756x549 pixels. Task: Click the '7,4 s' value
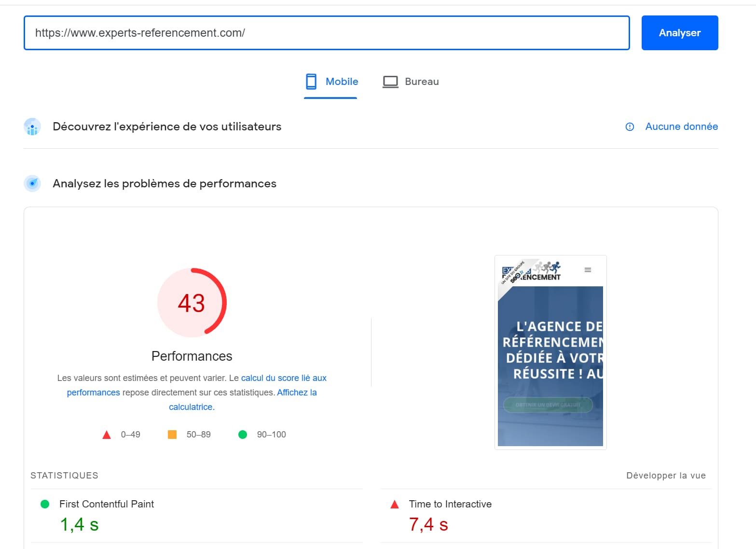coord(428,524)
